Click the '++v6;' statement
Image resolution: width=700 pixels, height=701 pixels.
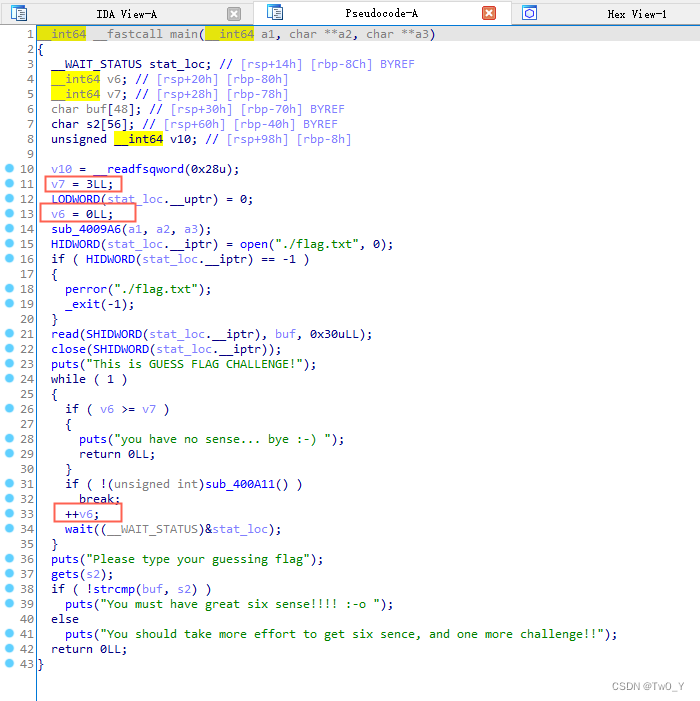(82, 514)
